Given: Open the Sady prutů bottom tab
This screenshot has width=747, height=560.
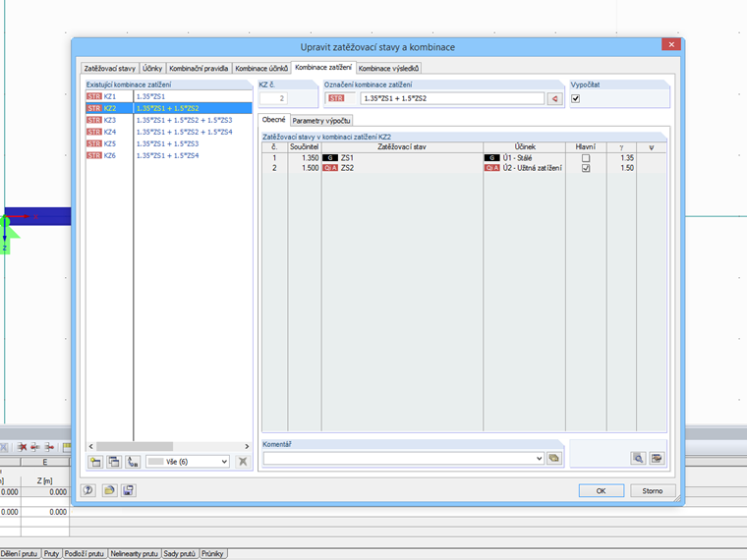Looking at the screenshot, I should click(180, 553).
